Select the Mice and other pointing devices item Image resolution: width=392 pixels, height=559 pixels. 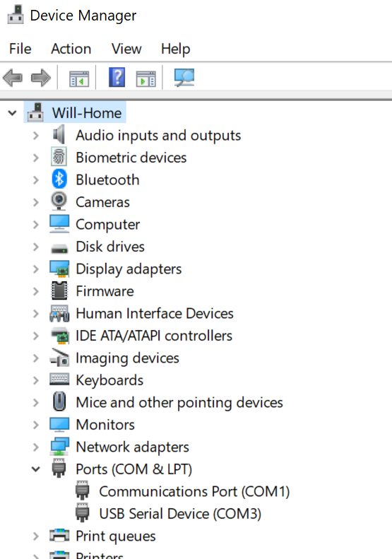click(179, 403)
